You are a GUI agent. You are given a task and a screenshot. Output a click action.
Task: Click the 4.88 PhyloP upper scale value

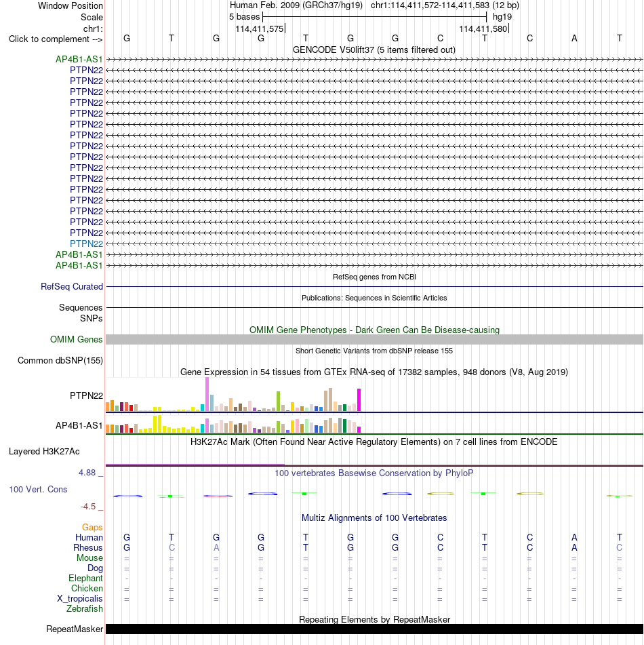pos(87,473)
